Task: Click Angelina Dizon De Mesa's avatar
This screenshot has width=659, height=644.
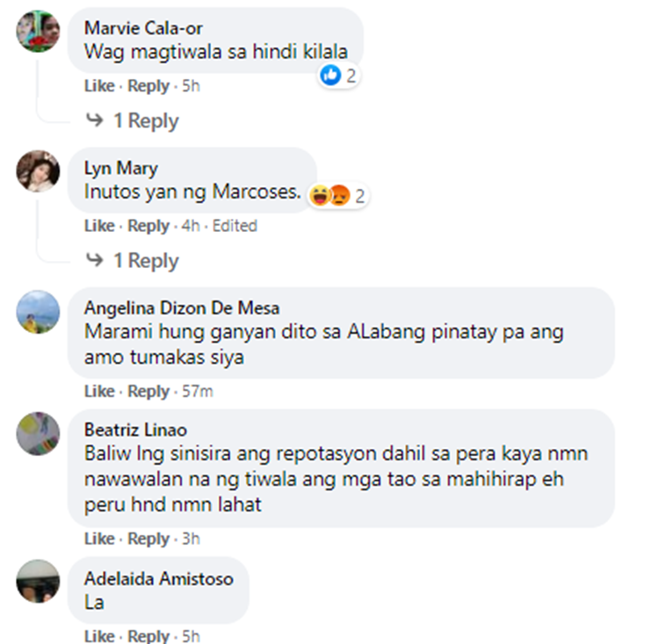Action: coord(38,312)
